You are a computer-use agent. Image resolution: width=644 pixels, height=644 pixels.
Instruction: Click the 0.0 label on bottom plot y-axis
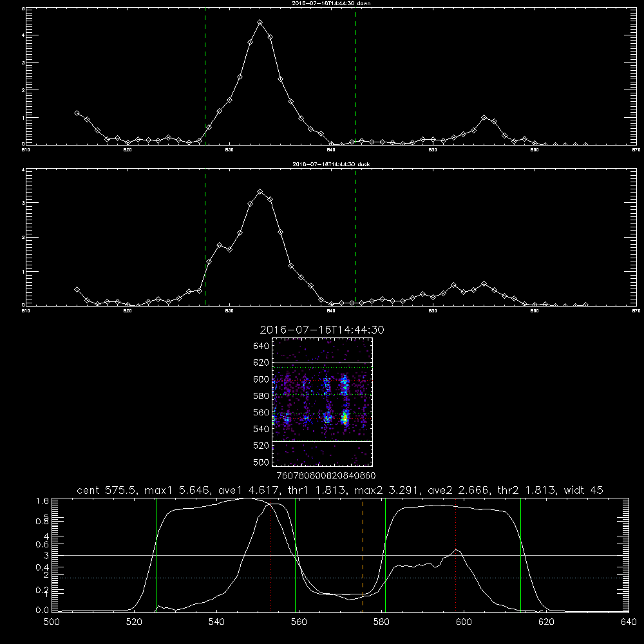(43, 610)
